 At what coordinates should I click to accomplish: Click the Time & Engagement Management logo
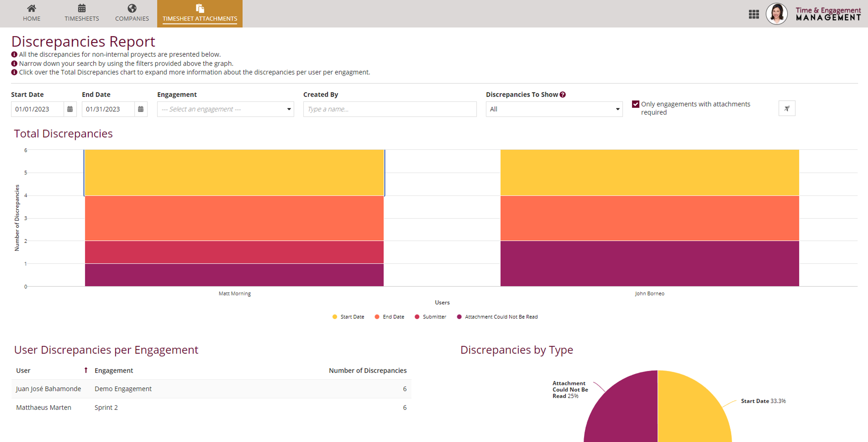click(828, 14)
